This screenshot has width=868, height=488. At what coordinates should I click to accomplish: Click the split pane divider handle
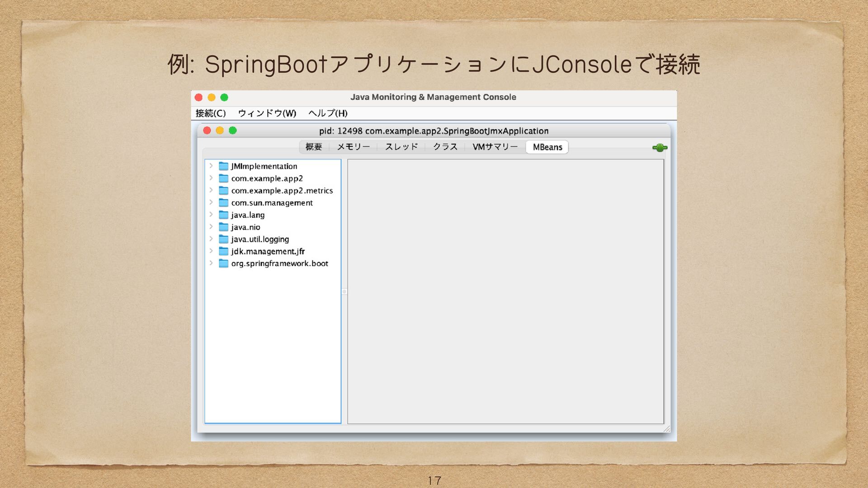coord(344,291)
